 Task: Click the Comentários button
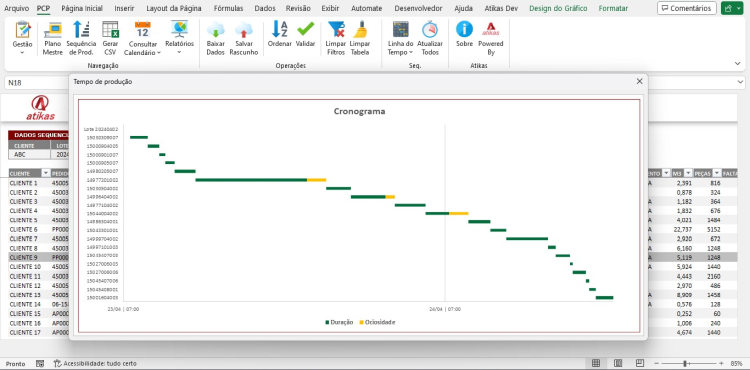tap(687, 8)
